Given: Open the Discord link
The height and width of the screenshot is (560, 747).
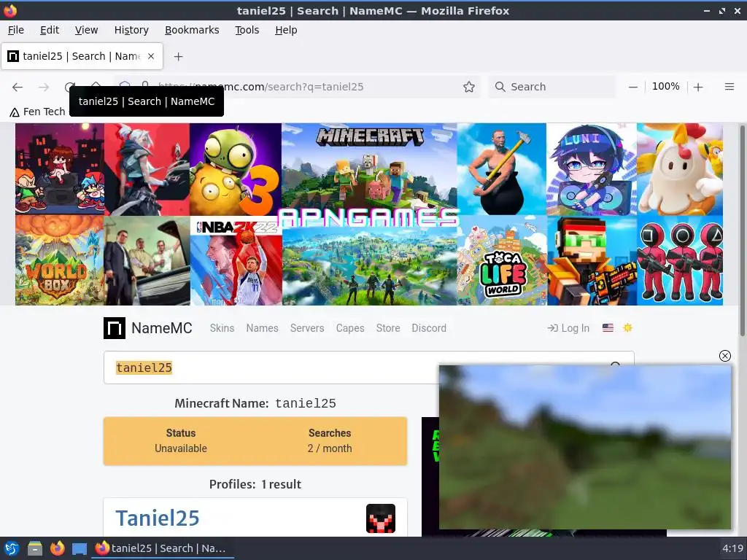Looking at the screenshot, I should click(x=429, y=328).
